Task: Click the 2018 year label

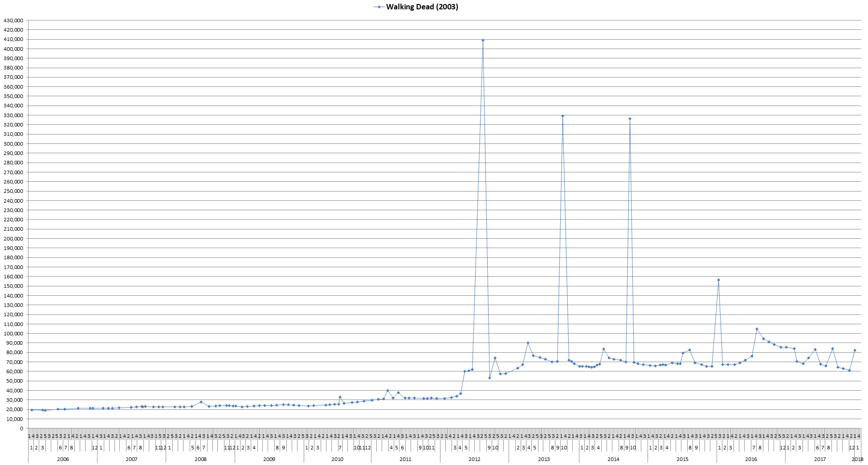Action: [858, 459]
